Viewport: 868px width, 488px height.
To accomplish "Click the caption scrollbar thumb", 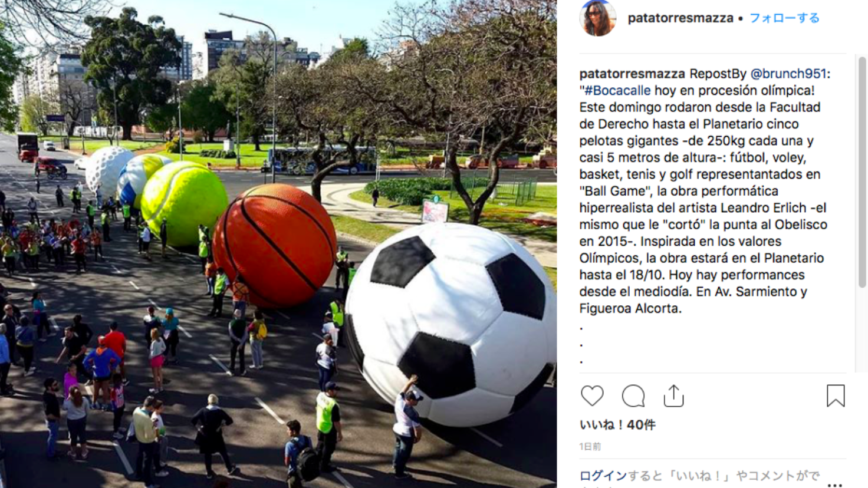I will click(862, 171).
